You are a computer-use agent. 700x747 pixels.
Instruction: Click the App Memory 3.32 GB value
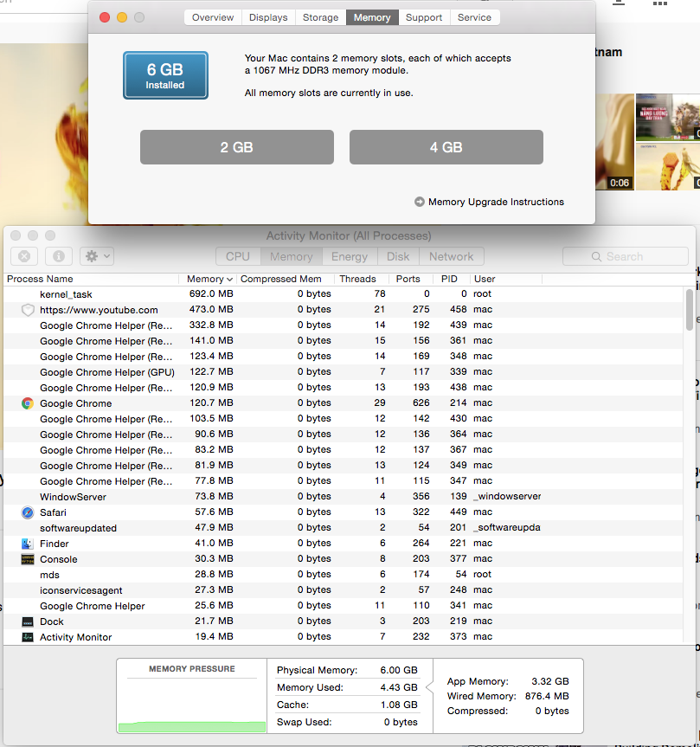click(550, 681)
